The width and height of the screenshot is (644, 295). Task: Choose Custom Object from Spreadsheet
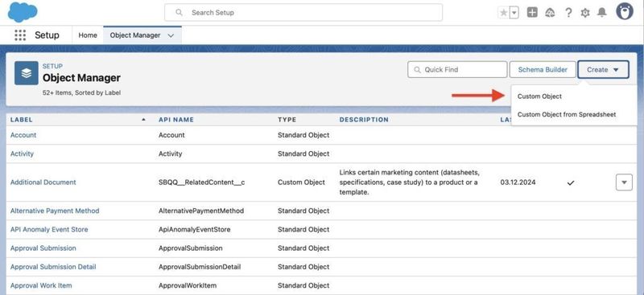coord(567,114)
